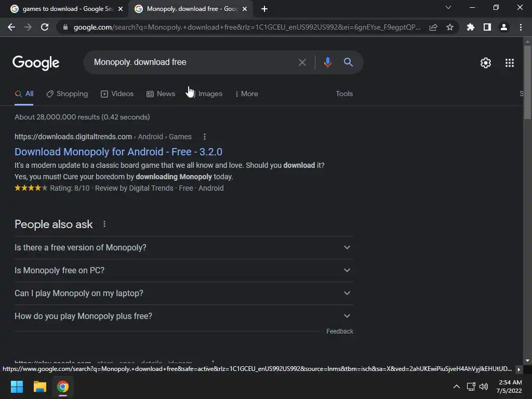Open the Windows Start menu

click(x=17, y=387)
